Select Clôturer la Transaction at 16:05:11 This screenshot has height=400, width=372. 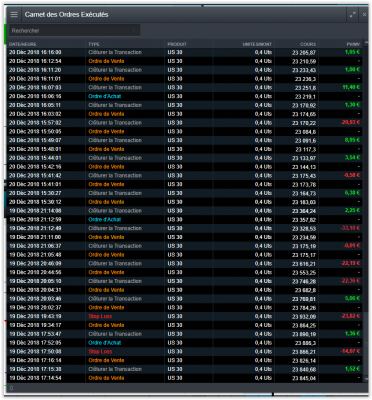[115, 105]
